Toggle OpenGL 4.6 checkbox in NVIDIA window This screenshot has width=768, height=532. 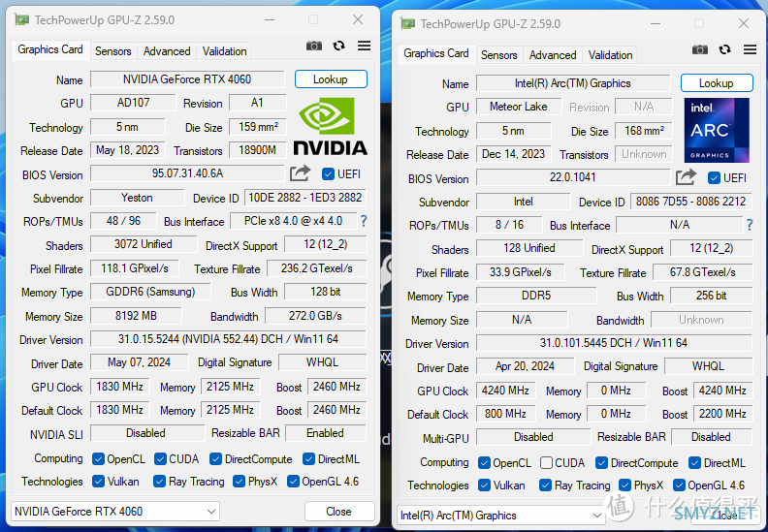(293, 482)
